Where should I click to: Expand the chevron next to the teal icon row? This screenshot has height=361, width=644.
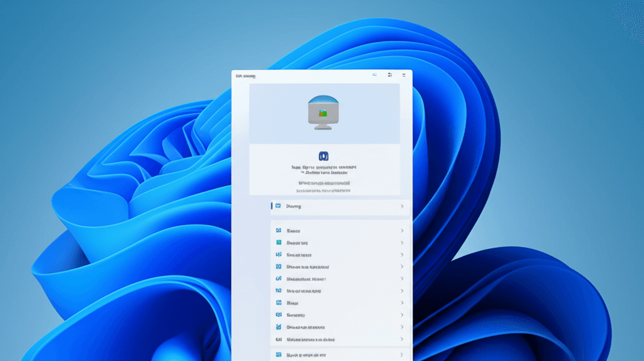(x=402, y=243)
